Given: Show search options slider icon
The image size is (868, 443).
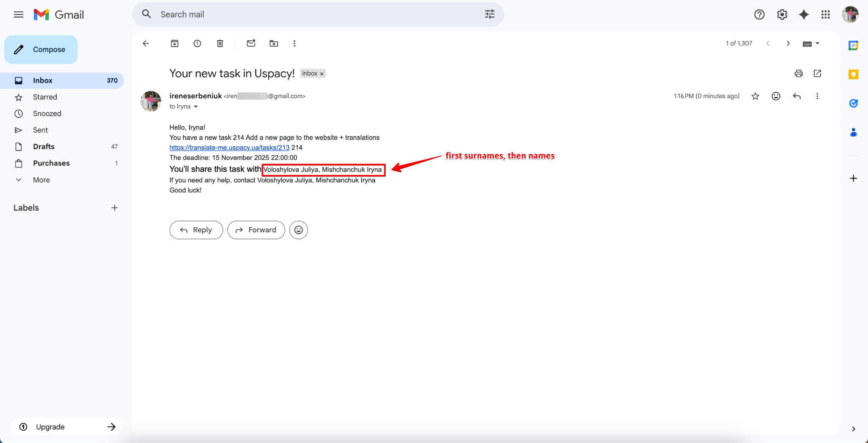Looking at the screenshot, I should click(x=490, y=14).
